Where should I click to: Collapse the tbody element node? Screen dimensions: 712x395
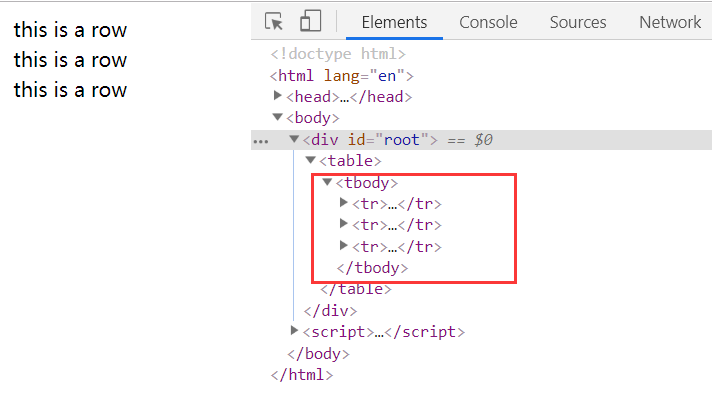[327, 182]
